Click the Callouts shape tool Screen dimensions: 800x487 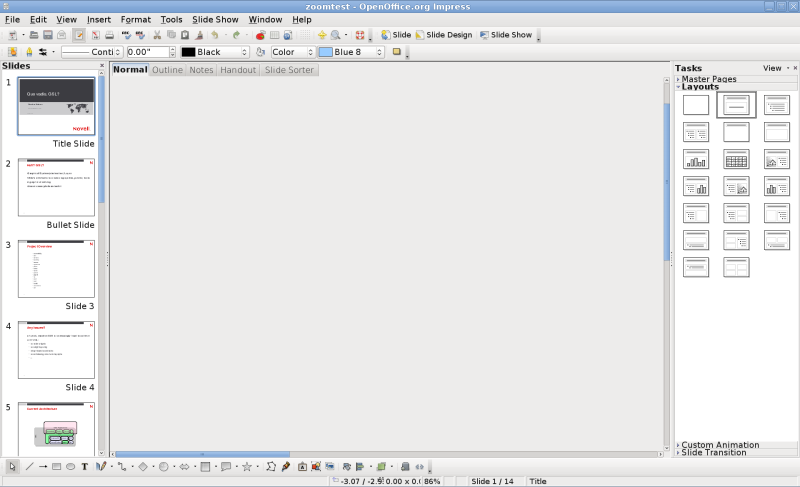point(225,466)
